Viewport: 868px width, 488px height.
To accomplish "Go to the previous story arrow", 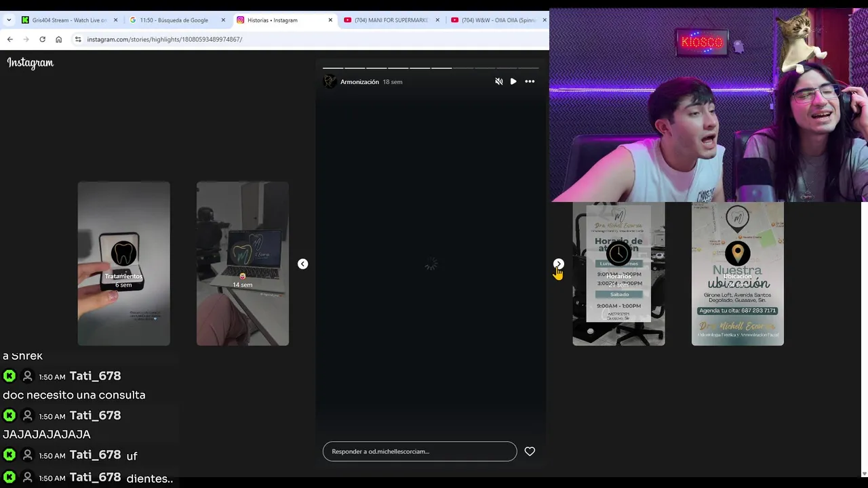I will coord(302,264).
